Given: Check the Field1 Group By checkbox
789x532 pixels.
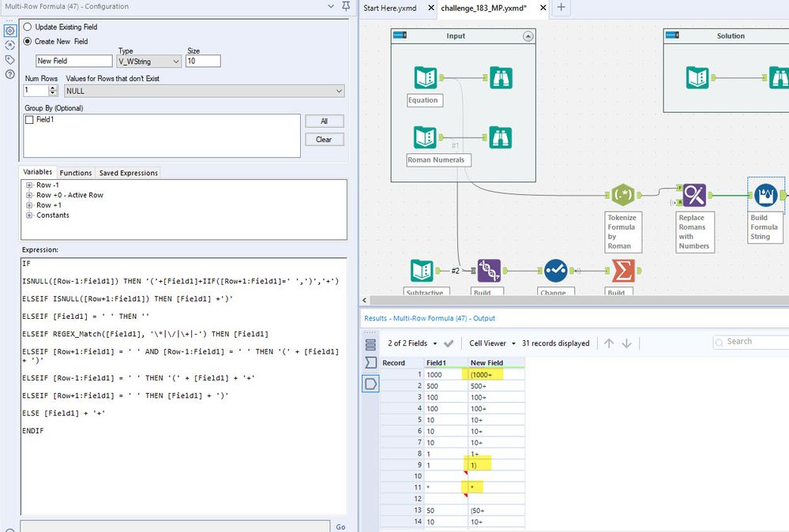Looking at the screenshot, I should (x=29, y=120).
